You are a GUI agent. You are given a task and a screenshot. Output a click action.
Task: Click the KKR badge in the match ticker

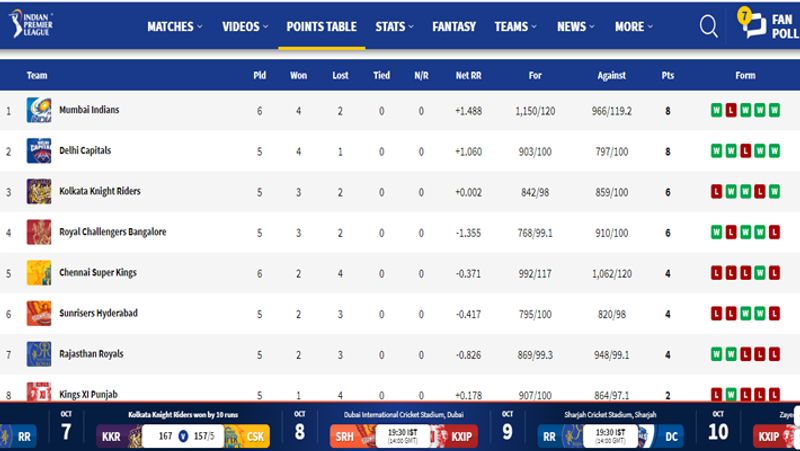coord(118,436)
